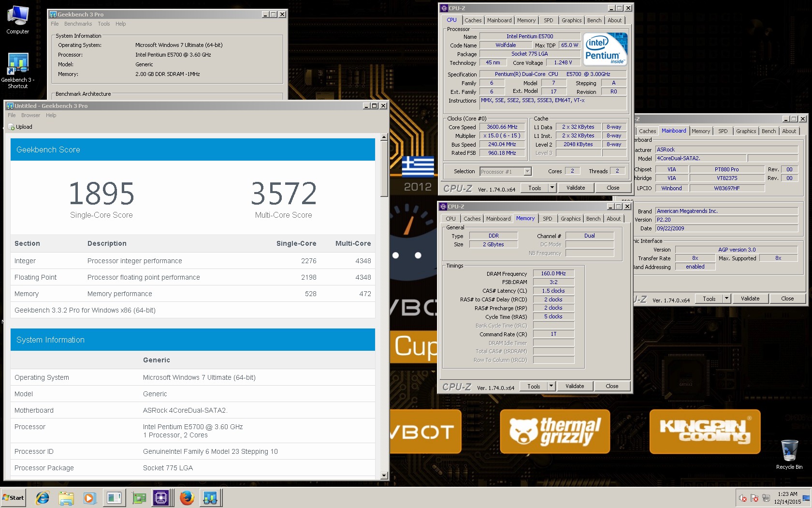The width and height of the screenshot is (812, 508).
Task: Click Validate in Memory CPU-Z window
Action: pyautogui.click(x=574, y=386)
